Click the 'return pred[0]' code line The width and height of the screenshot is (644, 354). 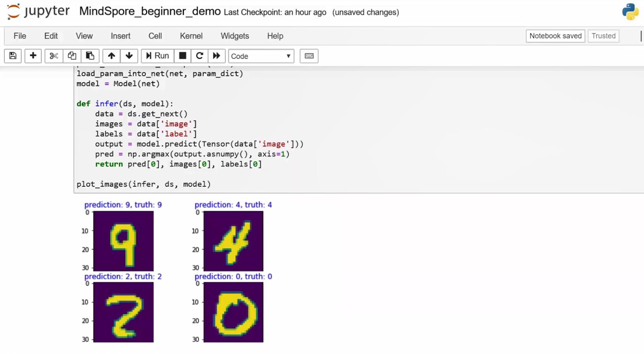pos(178,164)
